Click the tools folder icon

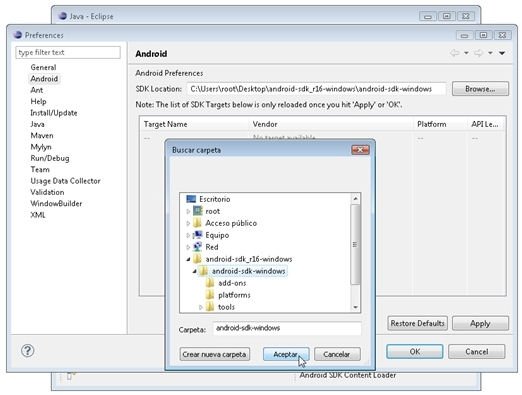210,307
